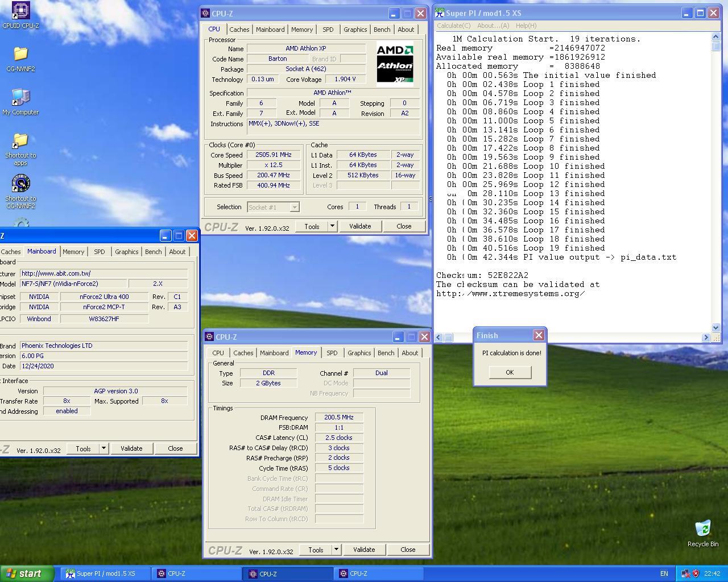
Task: Open the About tab in the CPU window
Action: coord(406,30)
